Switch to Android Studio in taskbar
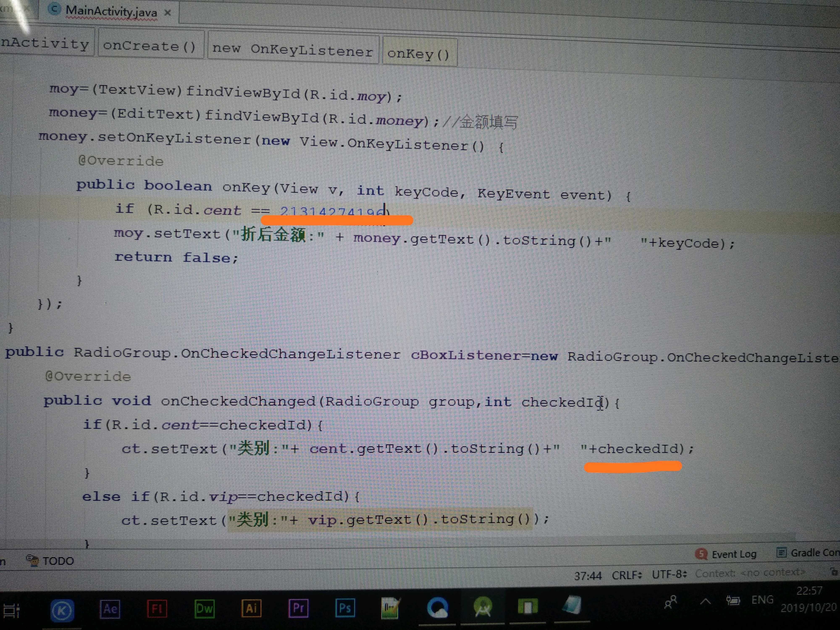This screenshot has height=630, width=840. [x=483, y=607]
